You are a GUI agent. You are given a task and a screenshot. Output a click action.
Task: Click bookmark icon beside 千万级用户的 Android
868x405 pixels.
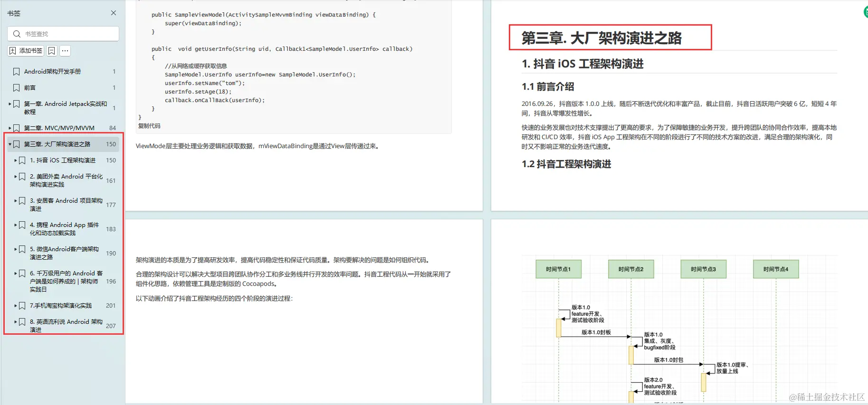click(22, 273)
